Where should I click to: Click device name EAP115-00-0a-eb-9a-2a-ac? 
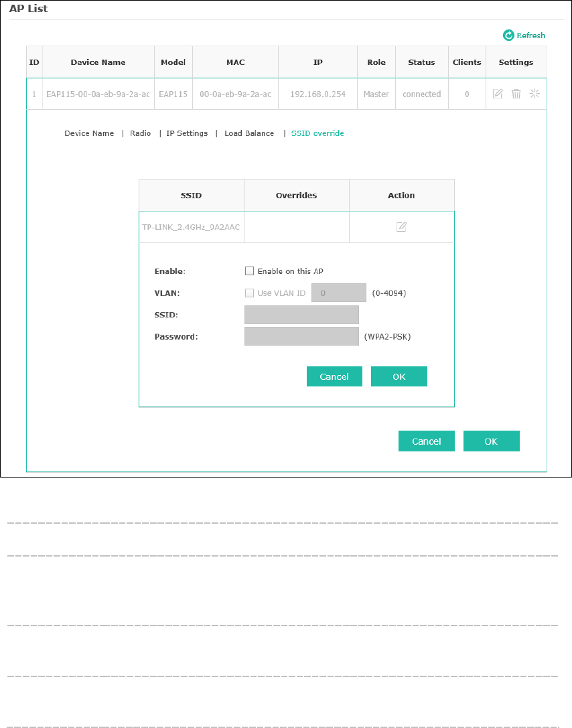pos(98,94)
